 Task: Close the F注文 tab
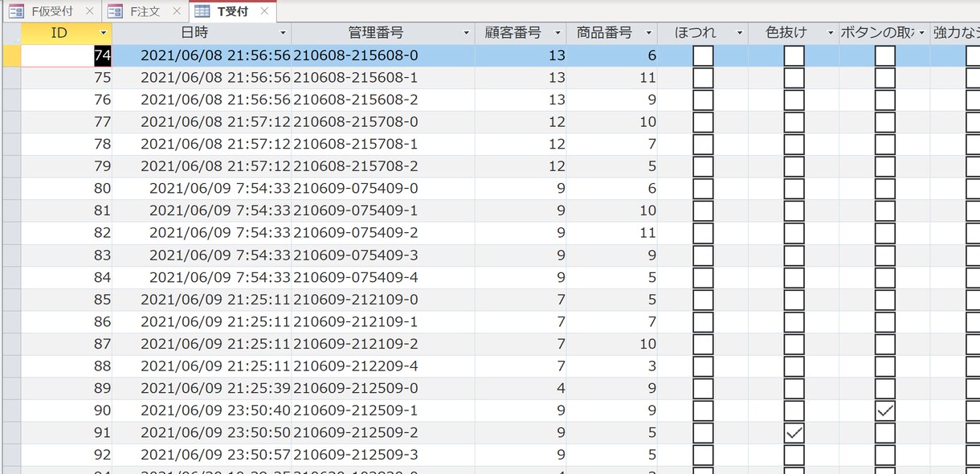coord(176,11)
